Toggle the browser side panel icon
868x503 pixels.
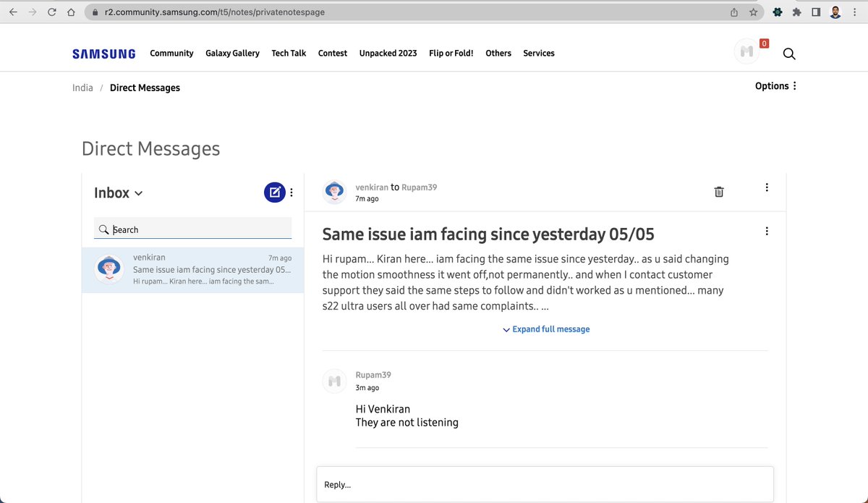816,12
